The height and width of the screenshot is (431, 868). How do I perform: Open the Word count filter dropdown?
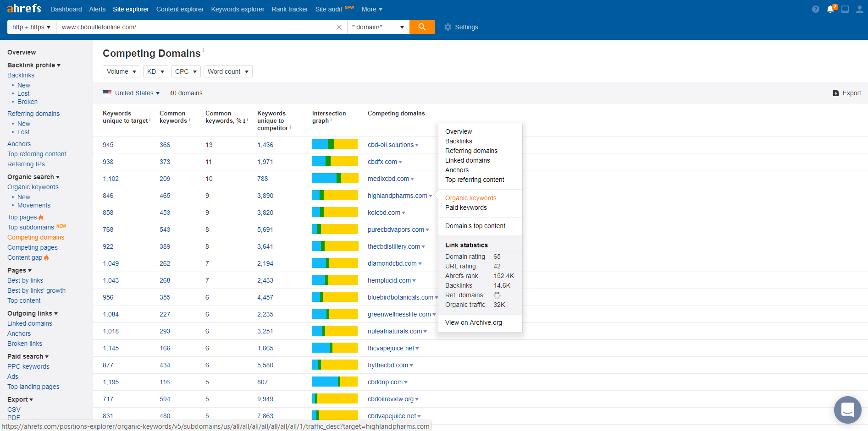pyautogui.click(x=228, y=71)
